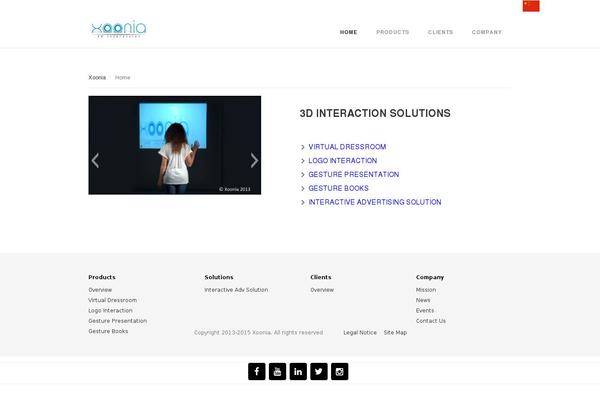This screenshot has width=600, height=400.
Task: Click the chevron beside Virtual Dressroom
Action: [303, 147]
